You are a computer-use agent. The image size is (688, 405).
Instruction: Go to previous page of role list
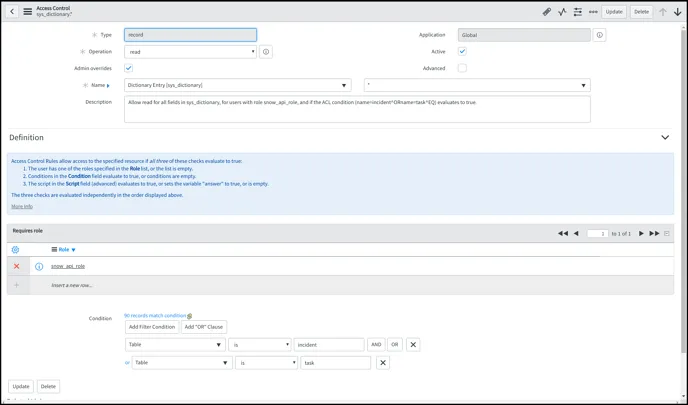[576, 233]
